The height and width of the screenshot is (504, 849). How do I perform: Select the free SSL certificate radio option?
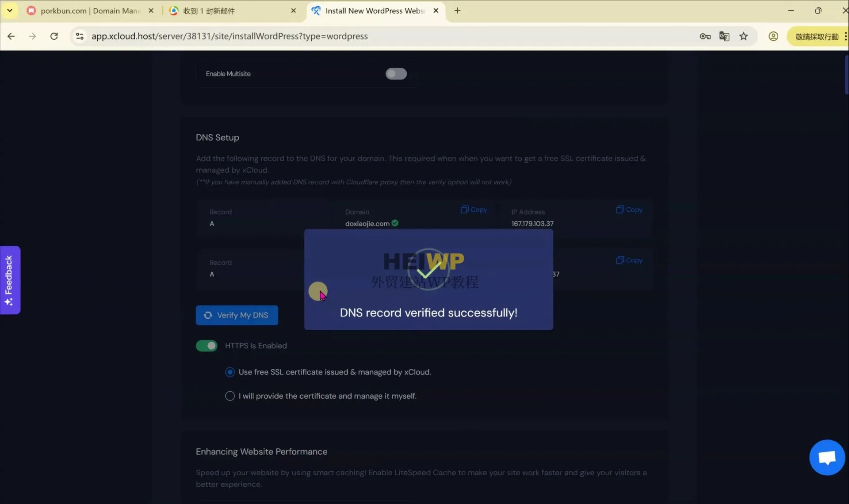[x=229, y=372]
